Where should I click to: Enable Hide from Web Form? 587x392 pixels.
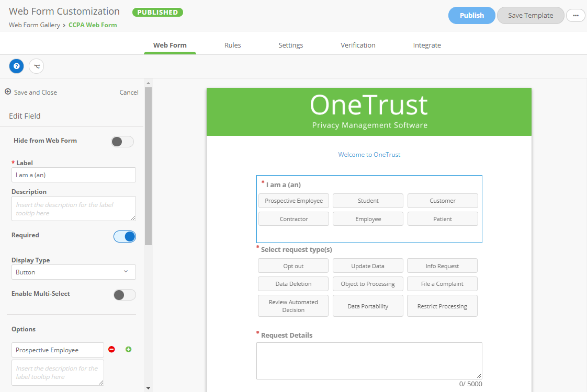(122, 141)
